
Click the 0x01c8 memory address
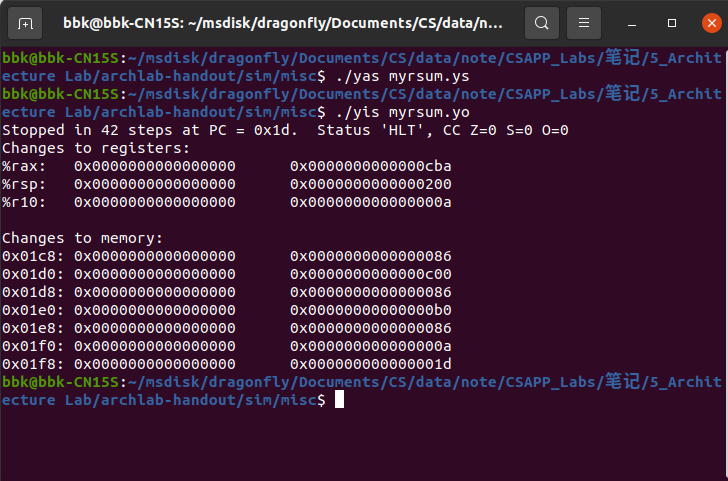tap(27, 256)
